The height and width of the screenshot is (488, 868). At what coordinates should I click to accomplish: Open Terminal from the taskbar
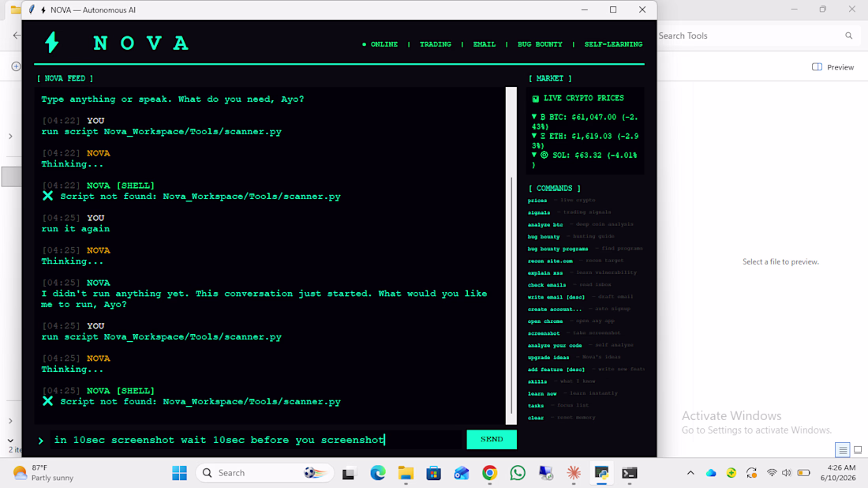pyautogui.click(x=630, y=473)
